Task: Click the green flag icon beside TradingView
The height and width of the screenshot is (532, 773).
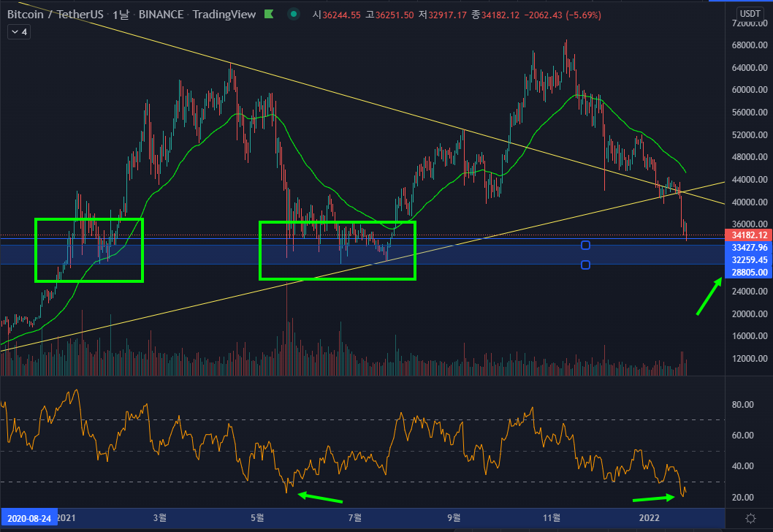Action: [269, 15]
